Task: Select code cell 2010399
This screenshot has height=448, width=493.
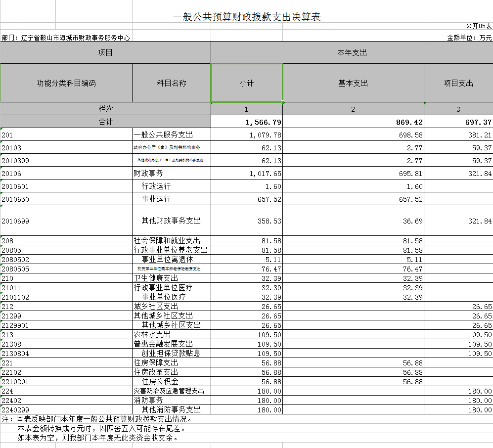Action: (66, 160)
